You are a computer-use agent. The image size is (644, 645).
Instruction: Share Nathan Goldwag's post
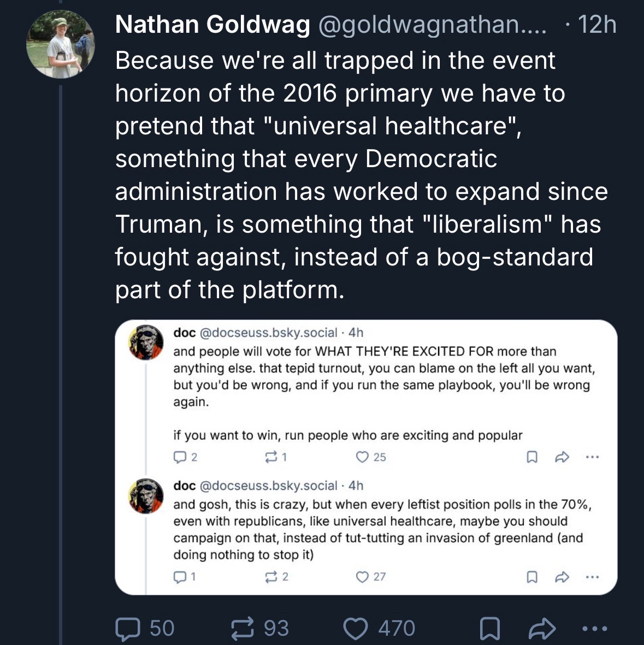[542, 629]
